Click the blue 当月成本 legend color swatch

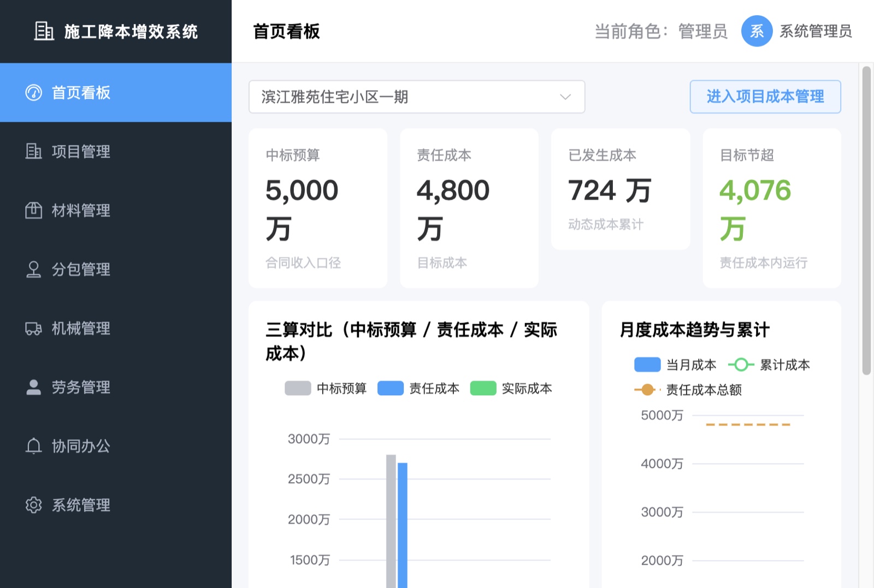pos(647,365)
